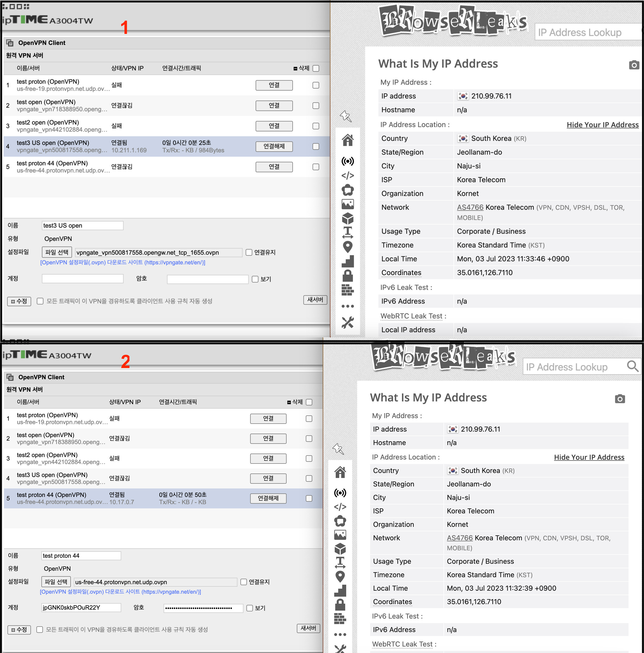The height and width of the screenshot is (653, 644).
Task: Open the Coordinates link in lower page
Action: [x=392, y=602]
